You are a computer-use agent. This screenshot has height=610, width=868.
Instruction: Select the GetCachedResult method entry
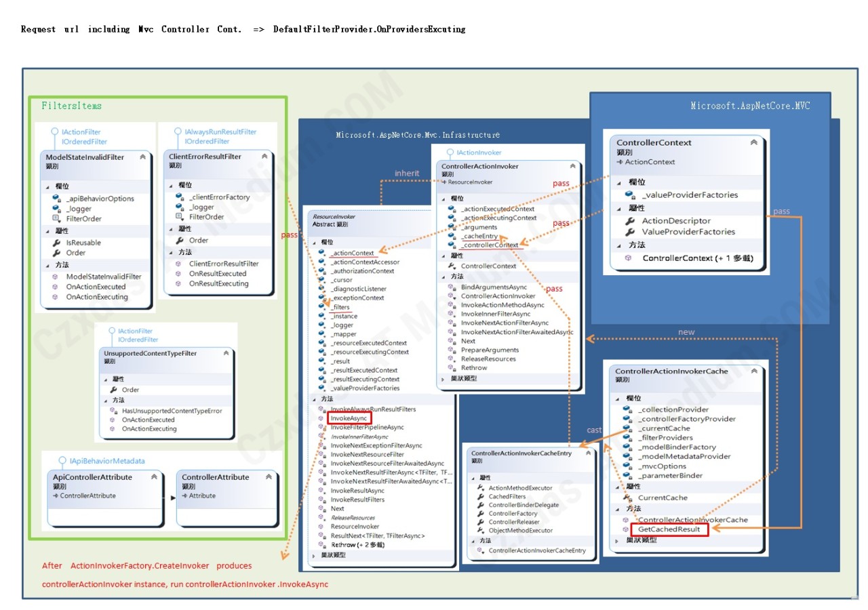pyautogui.click(x=669, y=529)
